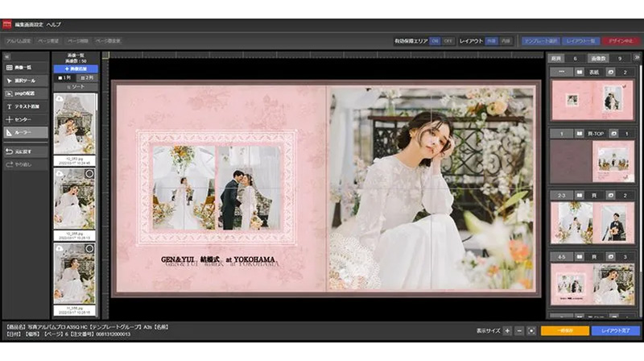Click the photo count icon in 扉-TOP row
Image resolution: width=644 pixels, height=361 pixels.
pos(613,134)
